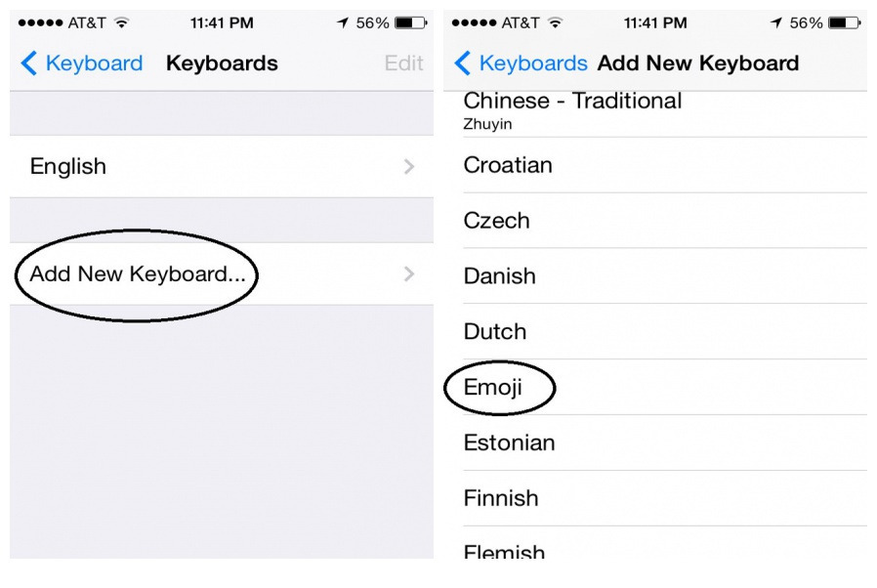The height and width of the screenshot is (588, 877).
Task: Choose Estonian from the list
Action: click(x=509, y=442)
